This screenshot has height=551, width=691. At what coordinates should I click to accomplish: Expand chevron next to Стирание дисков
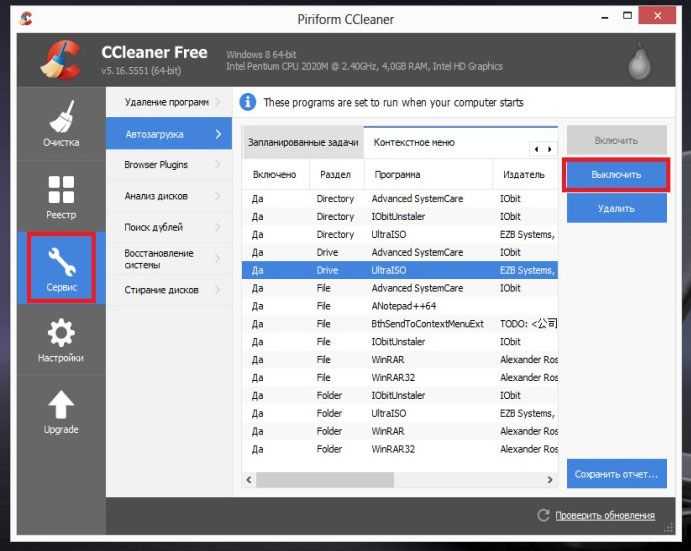click(x=218, y=290)
